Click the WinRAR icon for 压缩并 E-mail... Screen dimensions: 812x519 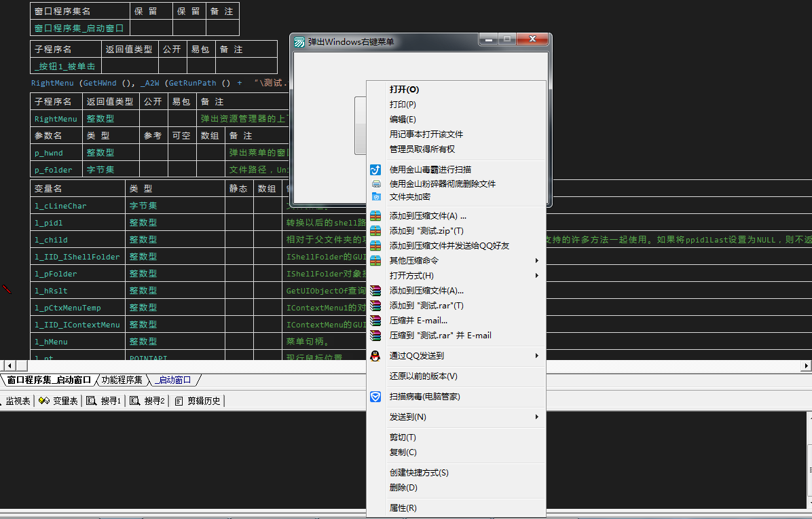(x=375, y=321)
